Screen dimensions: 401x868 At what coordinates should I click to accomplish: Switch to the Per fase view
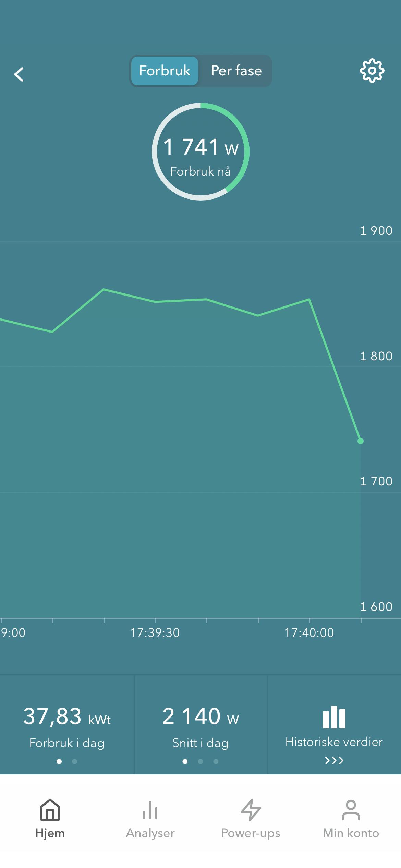236,71
